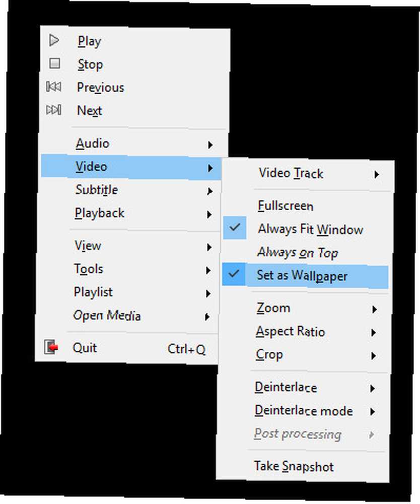Click the Next track icon

coord(53,109)
